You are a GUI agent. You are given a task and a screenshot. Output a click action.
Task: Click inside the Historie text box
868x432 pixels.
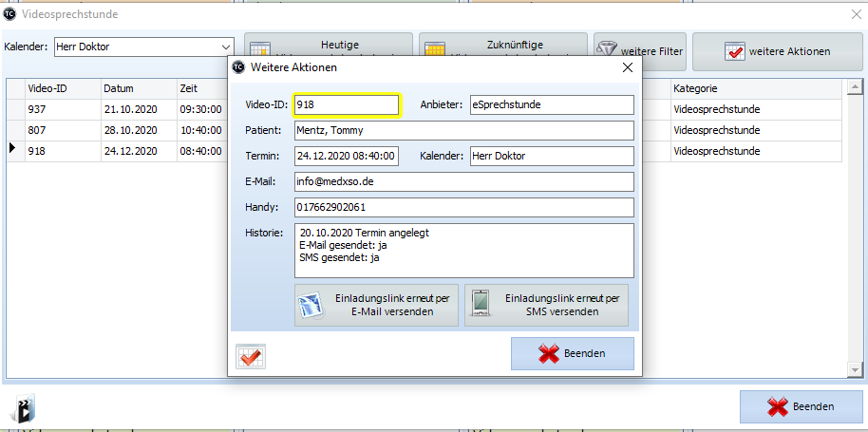point(463,250)
